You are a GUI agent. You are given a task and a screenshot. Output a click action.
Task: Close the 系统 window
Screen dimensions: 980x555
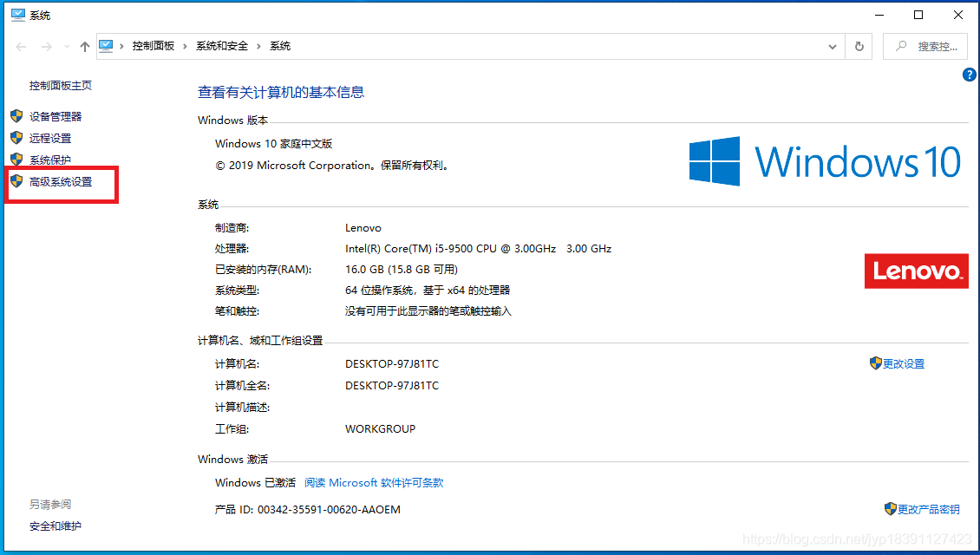(958, 15)
